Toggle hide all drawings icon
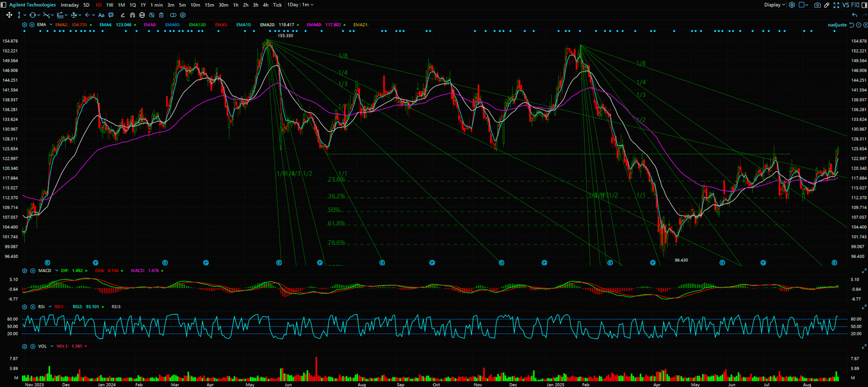Image resolution: width=868 pixels, height=387 pixels. click(152, 15)
